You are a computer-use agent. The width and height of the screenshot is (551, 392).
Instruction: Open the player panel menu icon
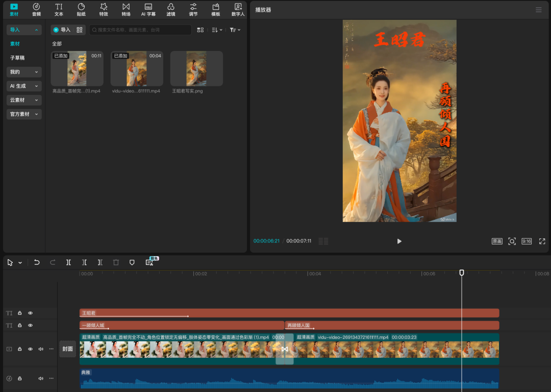(x=538, y=10)
